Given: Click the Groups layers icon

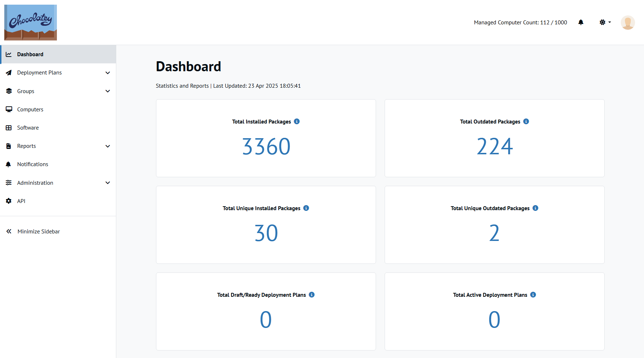Looking at the screenshot, I should [x=9, y=91].
